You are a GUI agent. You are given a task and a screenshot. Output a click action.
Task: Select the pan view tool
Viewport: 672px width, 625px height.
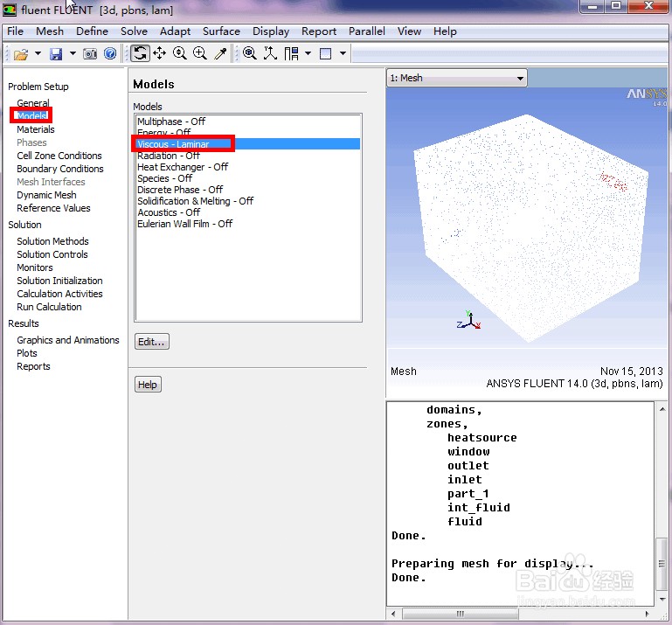[160, 53]
